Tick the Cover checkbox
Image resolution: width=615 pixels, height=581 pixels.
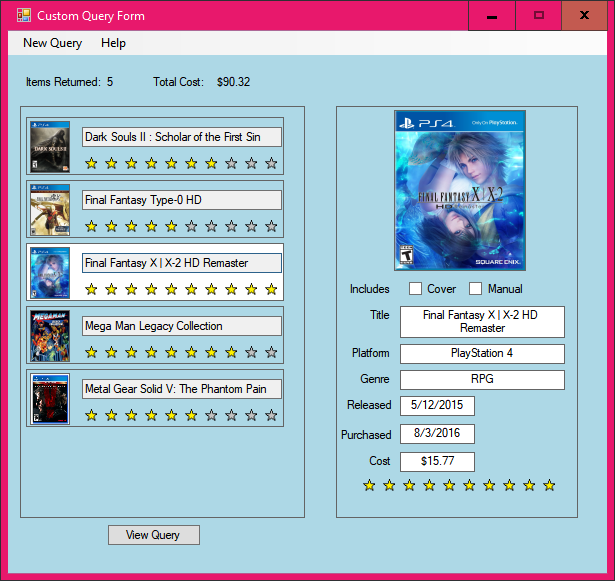pyautogui.click(x=415, y=288)
